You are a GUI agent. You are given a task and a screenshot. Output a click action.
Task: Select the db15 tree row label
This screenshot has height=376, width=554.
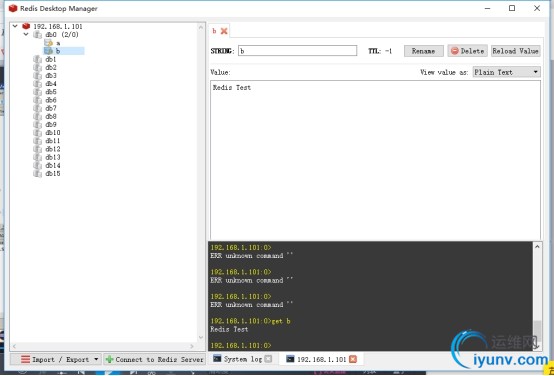coord(53,174)
